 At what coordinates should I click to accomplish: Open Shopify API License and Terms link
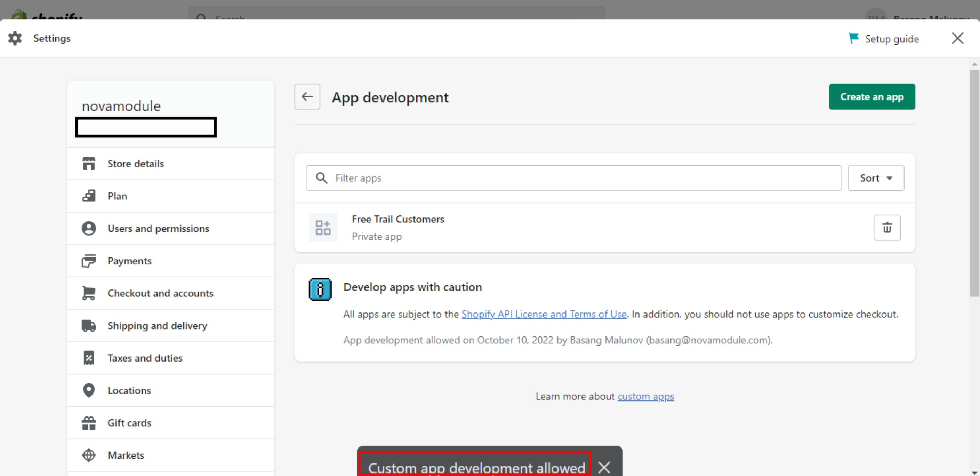pyautogui.click(x=544, y=314)
